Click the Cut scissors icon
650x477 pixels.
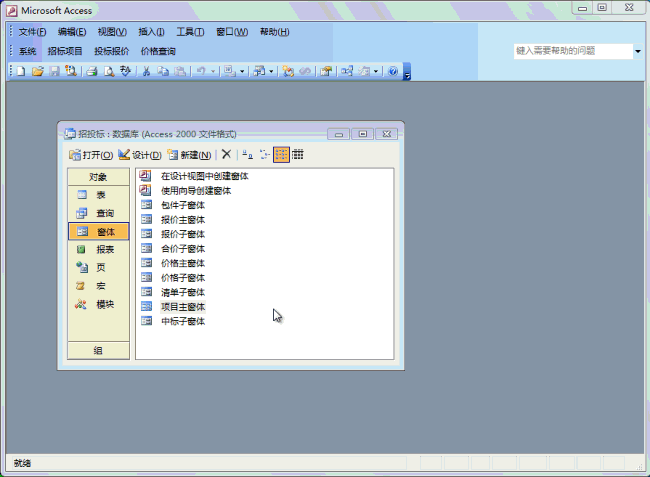click(x=146, y=71)
